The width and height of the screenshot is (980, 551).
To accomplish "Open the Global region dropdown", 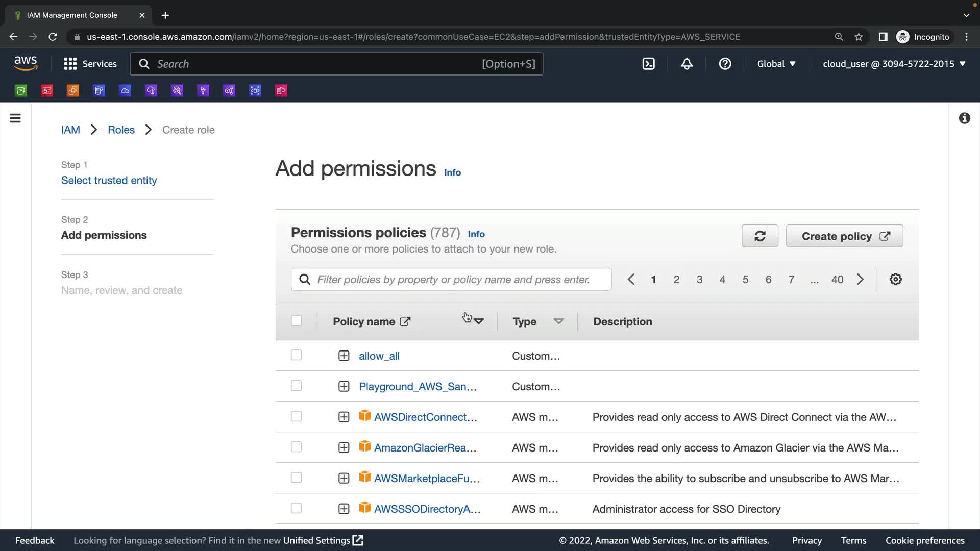I will (776, 64).
